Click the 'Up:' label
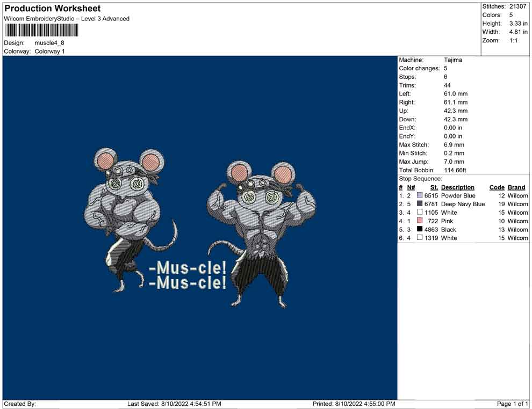 tap(404, 111)
